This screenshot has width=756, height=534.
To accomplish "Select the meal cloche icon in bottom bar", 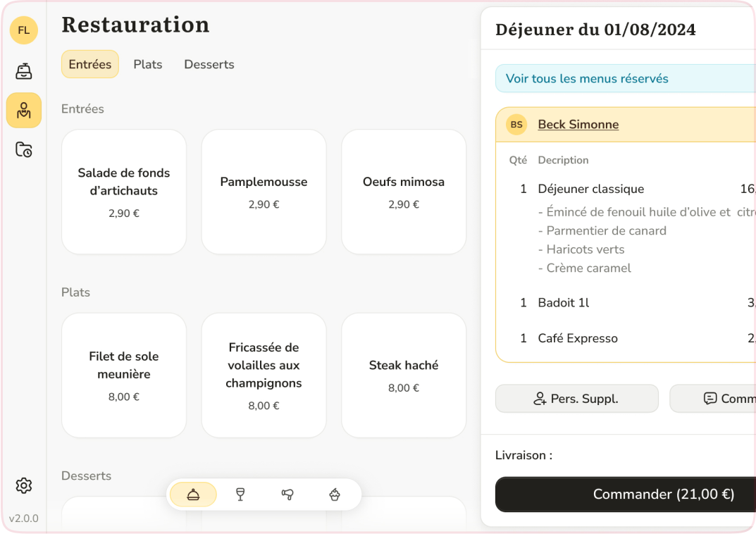I will pyautogui.click(x=193, y=495).
